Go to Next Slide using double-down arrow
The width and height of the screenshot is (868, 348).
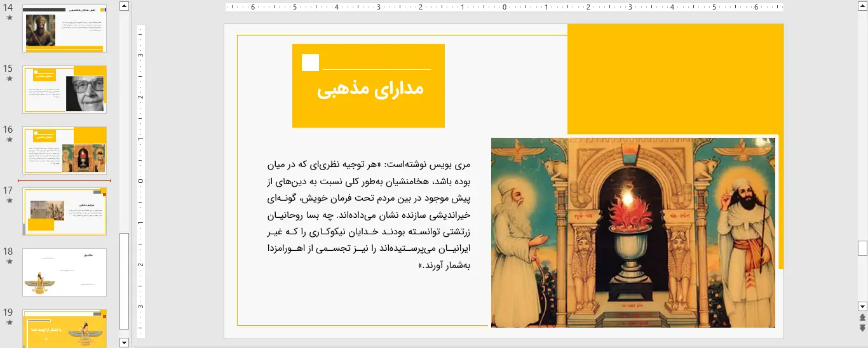pyautogui.click(x=862, y=328)
